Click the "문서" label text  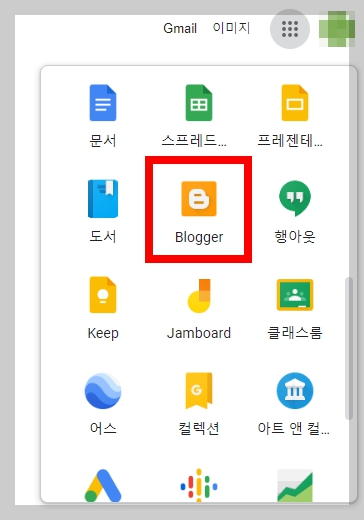point(103,141)
